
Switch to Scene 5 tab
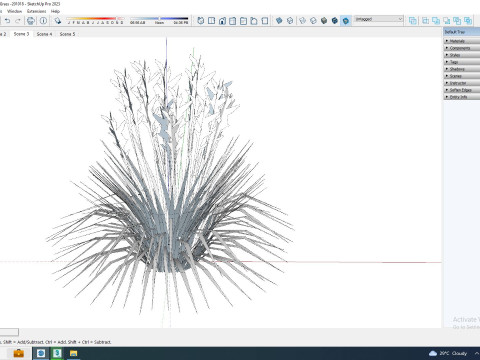pos(67,34)
